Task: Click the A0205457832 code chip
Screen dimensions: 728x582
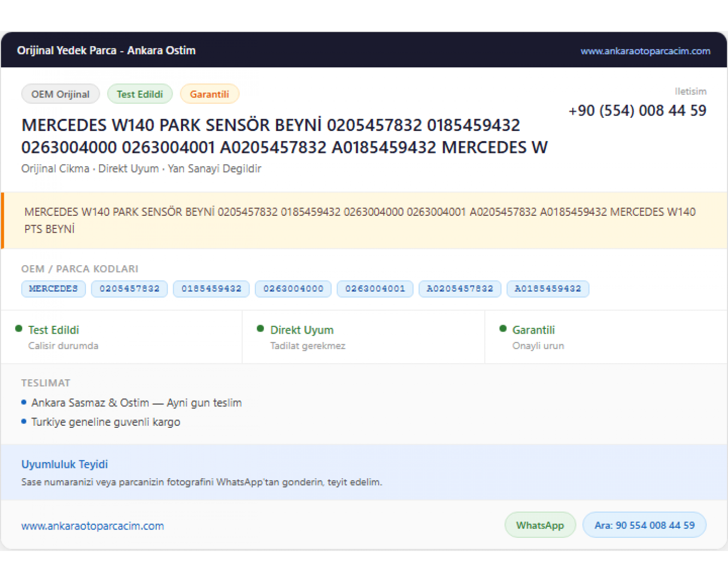Action: [460, 289]
